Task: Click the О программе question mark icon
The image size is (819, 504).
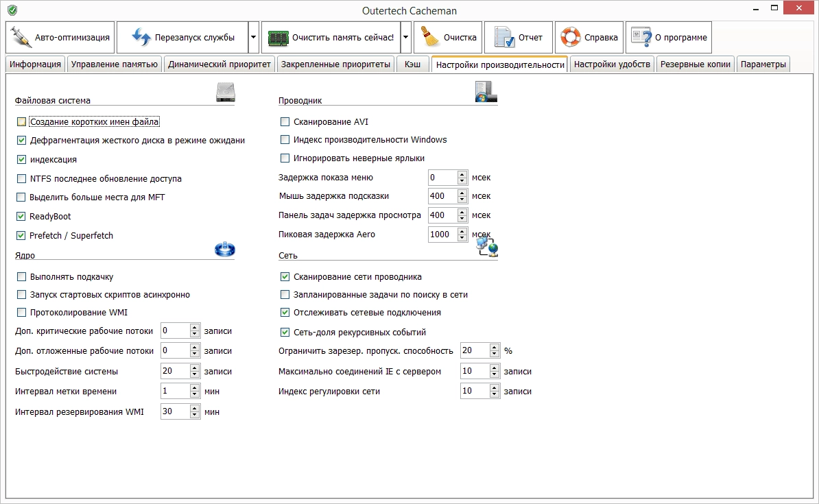Action: pyautogui.click(x=641, y=37)
